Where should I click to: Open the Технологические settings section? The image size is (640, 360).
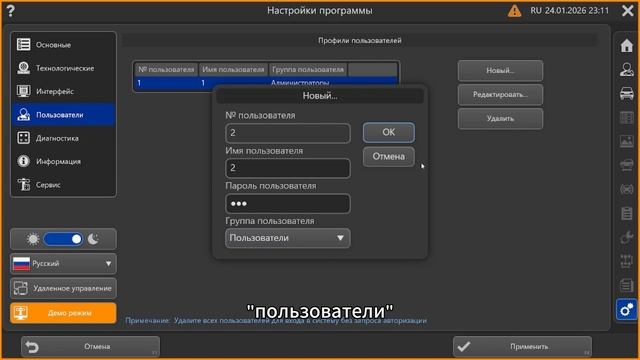pyautogui.click(x=63, y=68)
